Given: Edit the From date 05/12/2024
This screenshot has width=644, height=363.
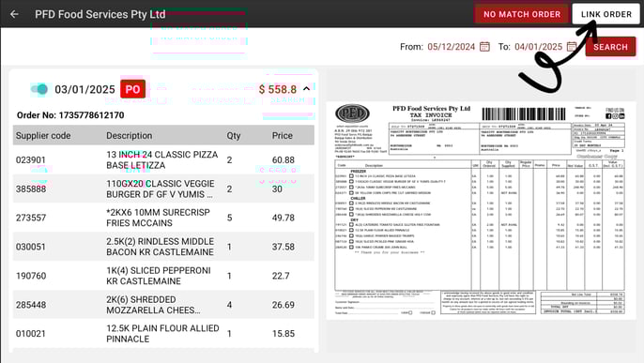Looking at the screenshot, I should (x=451, y=47).
